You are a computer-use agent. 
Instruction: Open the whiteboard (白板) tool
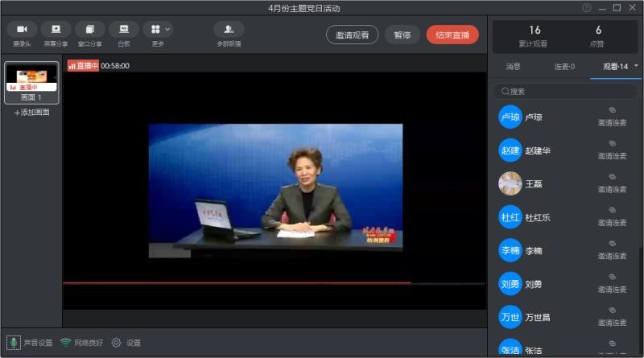tap(123, 30)
